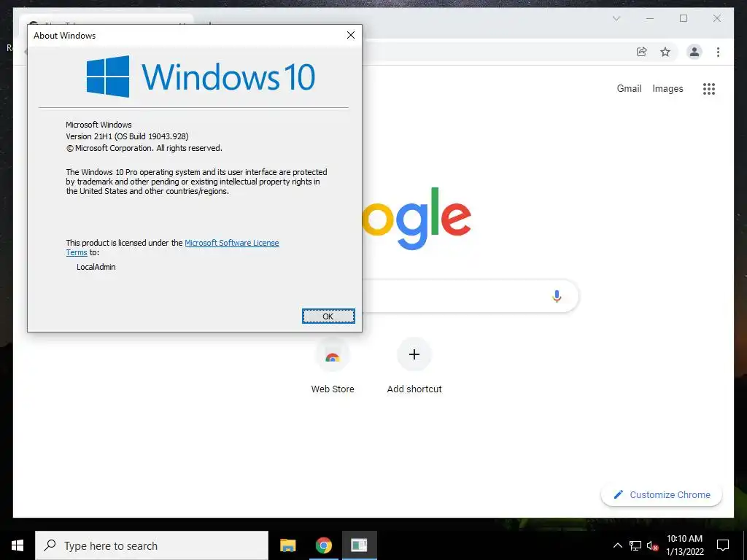Click Add shortcut plus button

click(414, 354)
